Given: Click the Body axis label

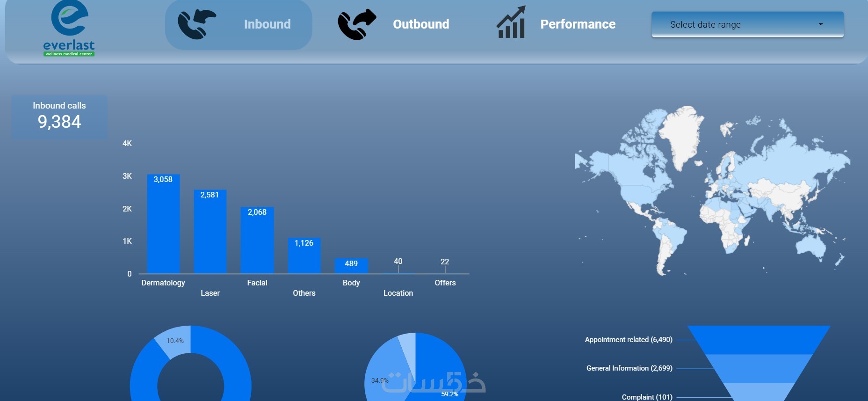Looking at the screenshot, I should 351,283.
